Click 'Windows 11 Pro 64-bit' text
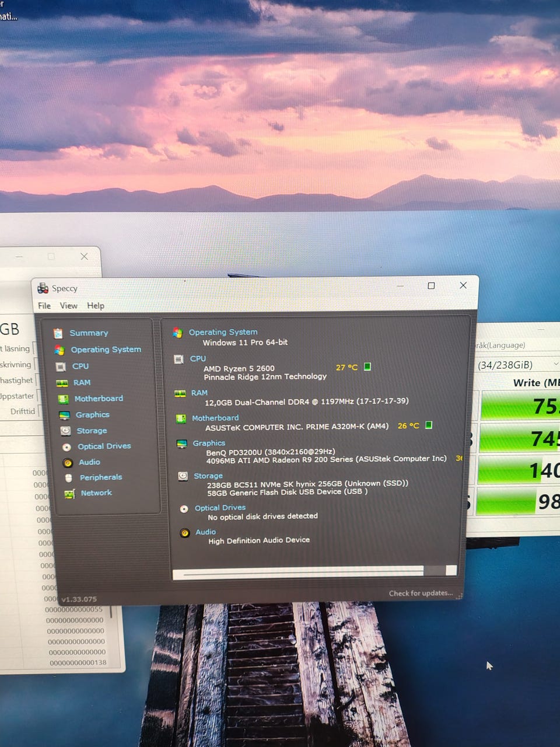This screenshot has height=747, width=560. 245,343
